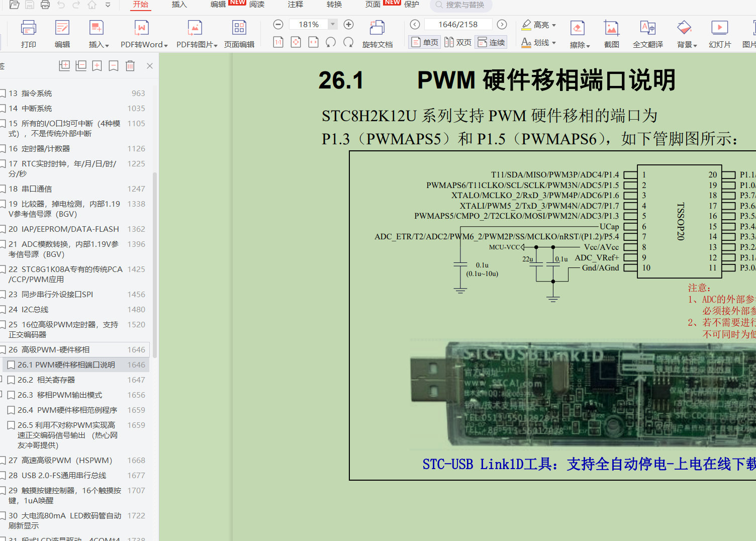This screenshot has height=541, width=756.
Task: Click the rotate clockwise icon
Action: 348,42
